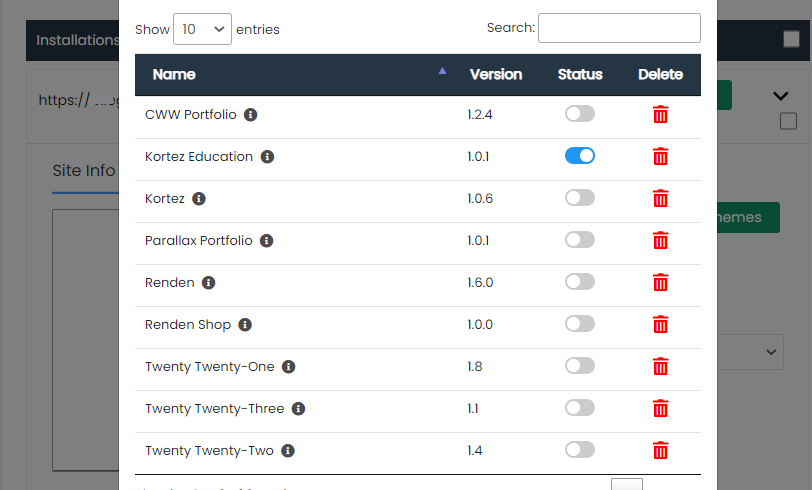
Task: Enable the Kortez 1.0.6 theme toggle
Action: coord(580,197)
